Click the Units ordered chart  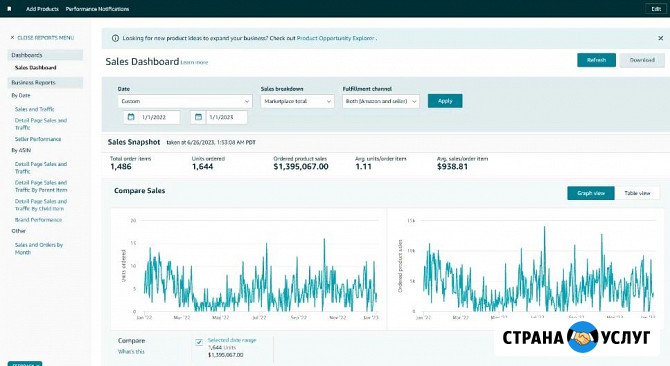[249, 269]
